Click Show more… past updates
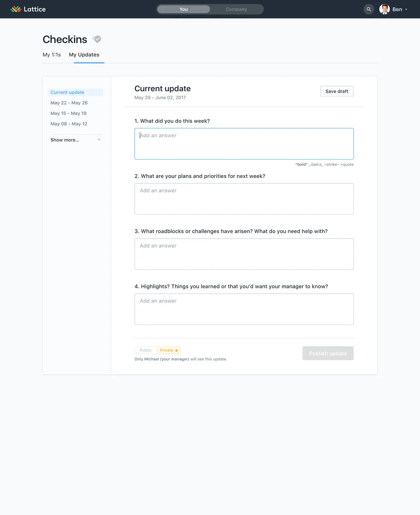420x515 pixels. click(x=65, y=140)
